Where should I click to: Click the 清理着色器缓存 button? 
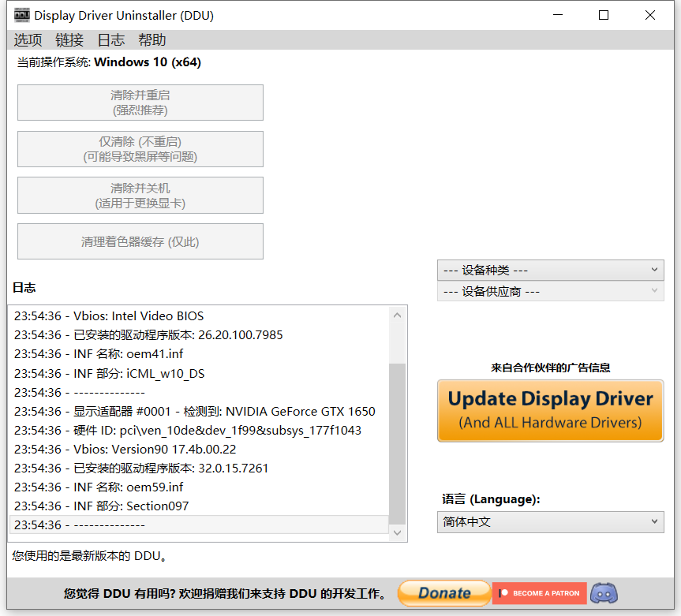pos(140,241)
